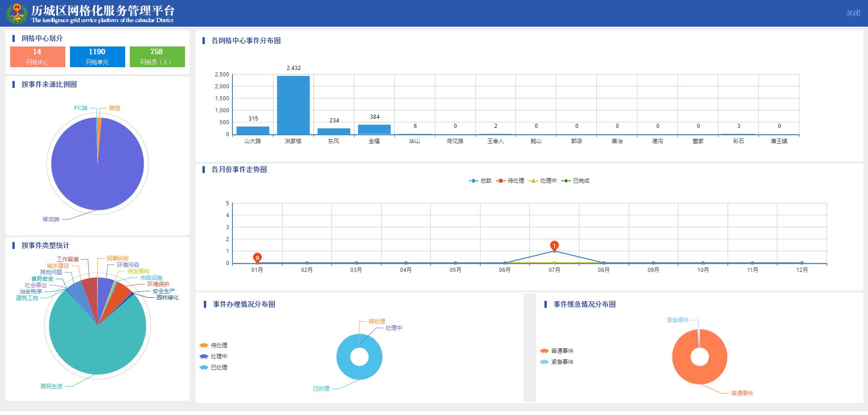Image resolution: width=868 pixels, height=415 pixels.
Task: Toggle 处理中 series in trend legend
Action: (x=543, y=181)
